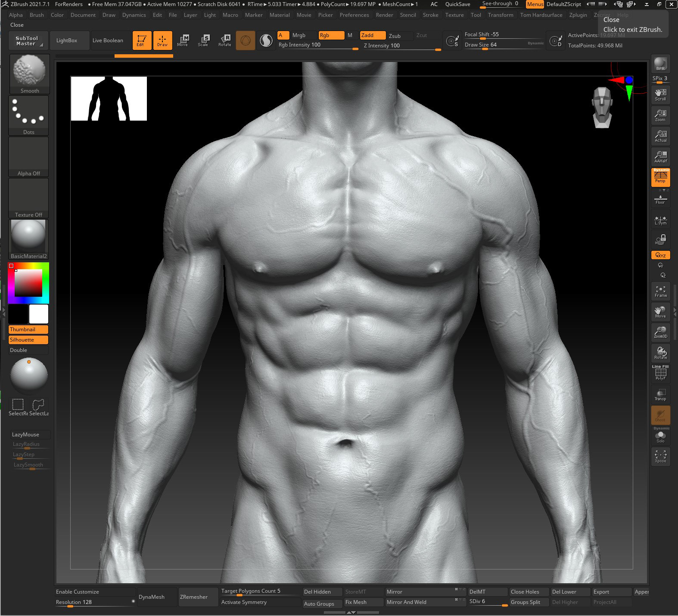Toggle the Silhouette option
Viewport: 678px width, 616px height.
click(28, 340)
